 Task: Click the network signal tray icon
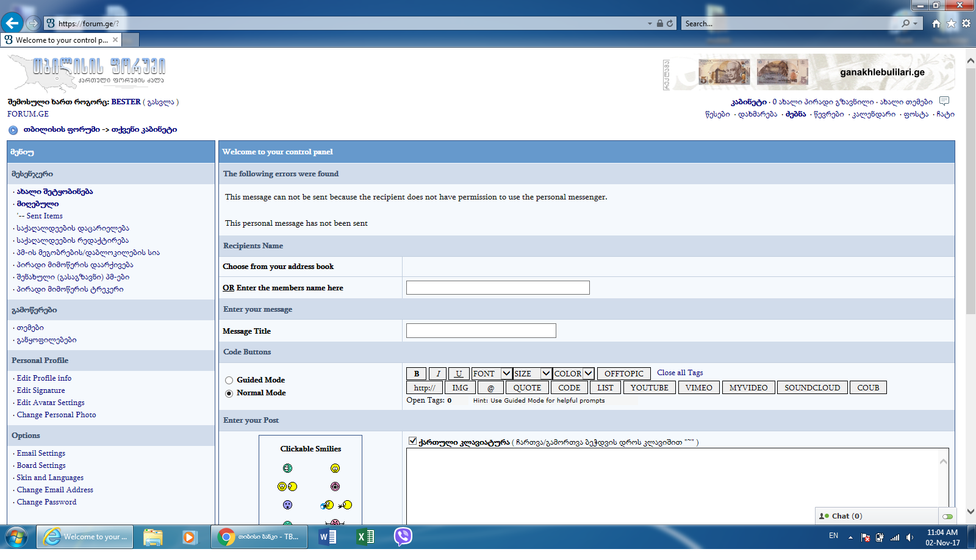[x=895, y=537]
